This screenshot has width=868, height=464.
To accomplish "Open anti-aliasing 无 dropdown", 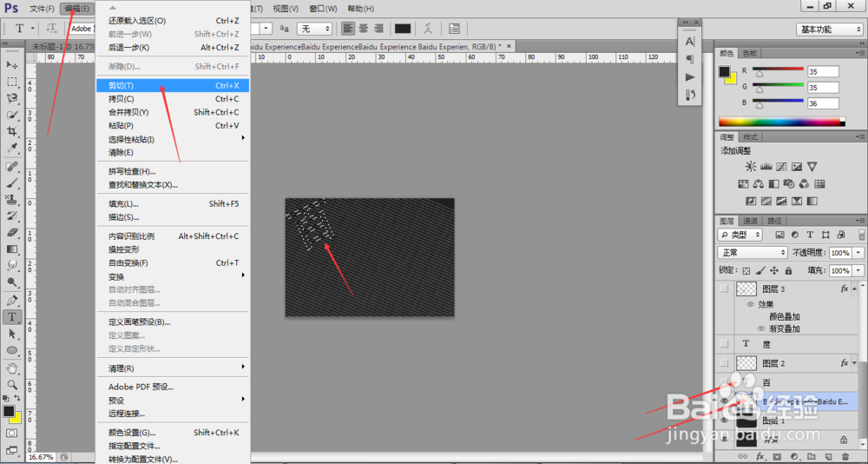I will click(x=314, y=29).
